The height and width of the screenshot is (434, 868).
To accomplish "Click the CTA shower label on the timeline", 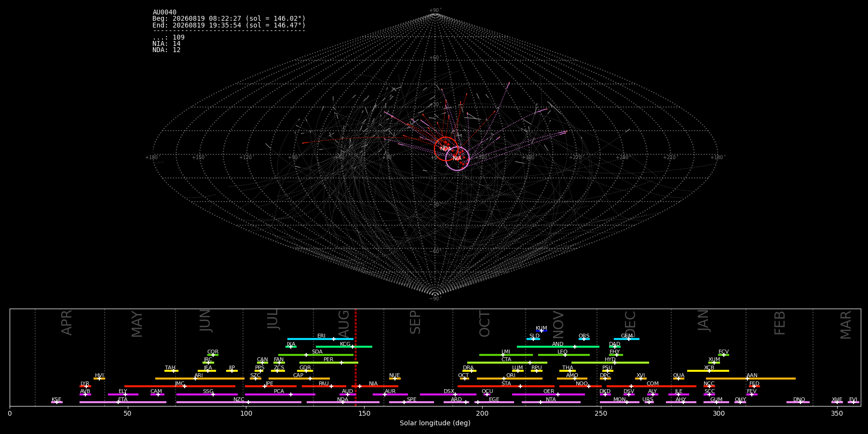I will click(x=506, y=360).
